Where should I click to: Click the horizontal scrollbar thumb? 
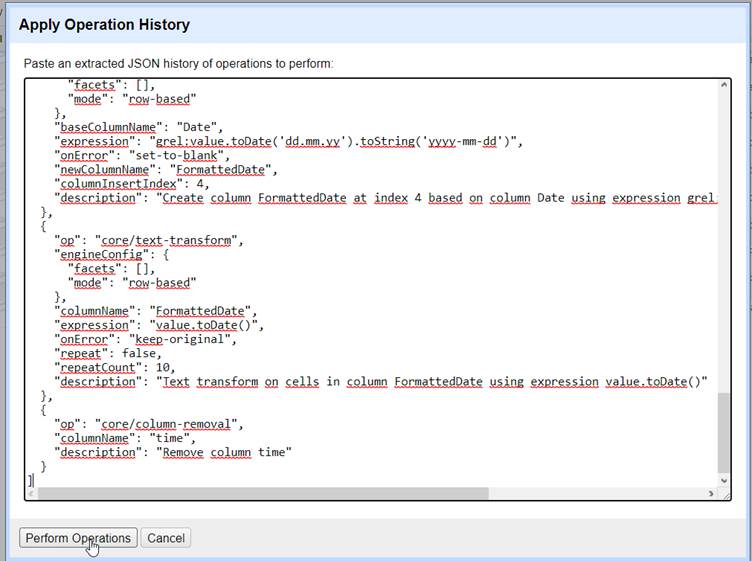pyautogui.click(x=262, y=493)
